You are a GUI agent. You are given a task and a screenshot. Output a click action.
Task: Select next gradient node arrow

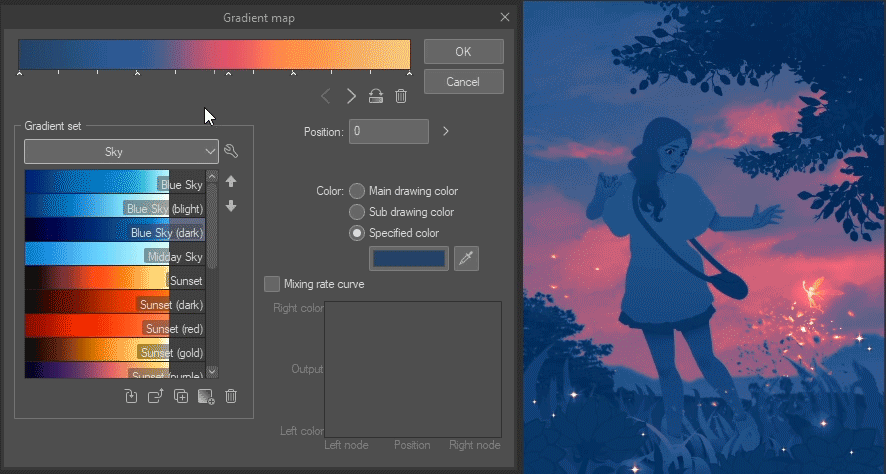click(351, 96)
